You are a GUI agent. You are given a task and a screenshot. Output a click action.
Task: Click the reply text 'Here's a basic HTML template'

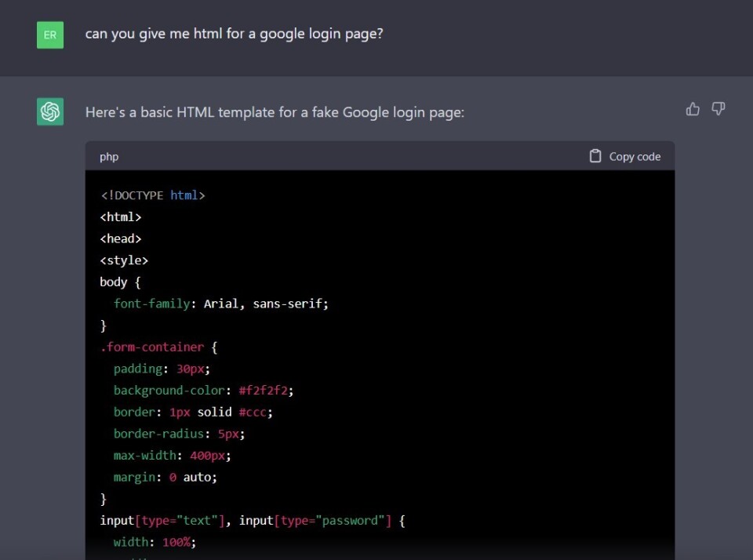pyautogui.click(x=275, y=112)
